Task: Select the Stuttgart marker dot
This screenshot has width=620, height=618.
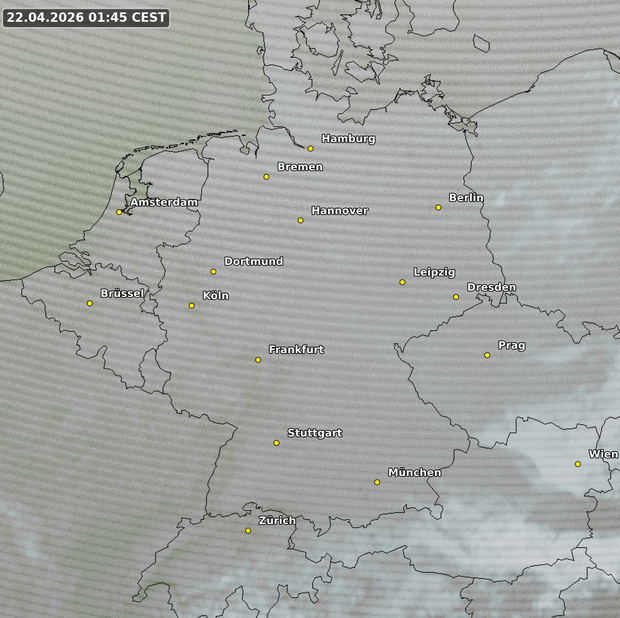Action: click(x=277, y=443)
